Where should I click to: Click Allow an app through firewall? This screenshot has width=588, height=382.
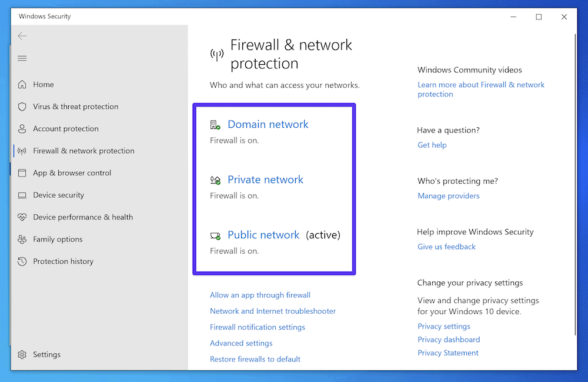coord(260,295)
